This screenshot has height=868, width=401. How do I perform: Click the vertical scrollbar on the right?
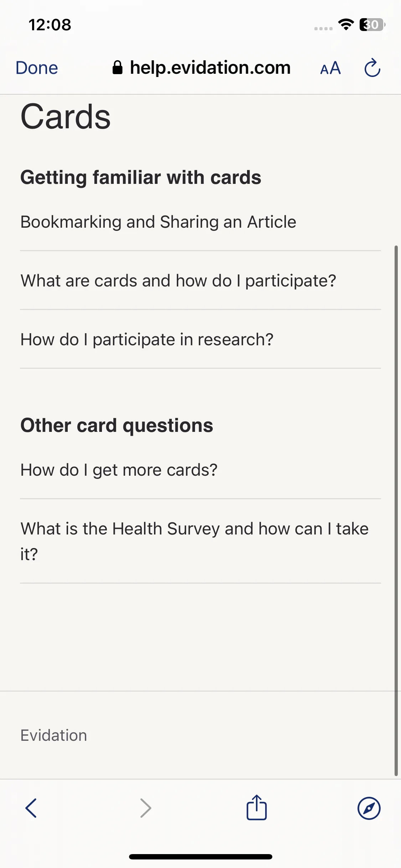click(x=396, y=510)
